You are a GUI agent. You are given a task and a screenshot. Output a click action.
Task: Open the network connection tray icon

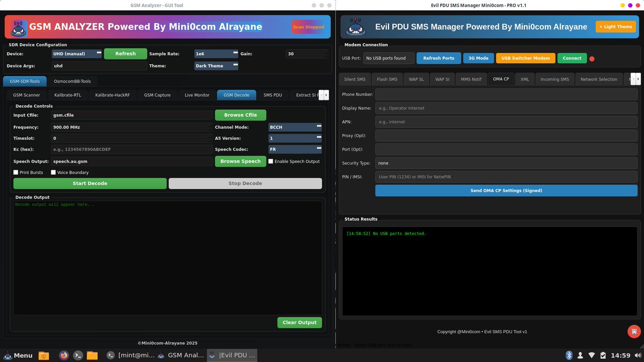click(592, 355)
